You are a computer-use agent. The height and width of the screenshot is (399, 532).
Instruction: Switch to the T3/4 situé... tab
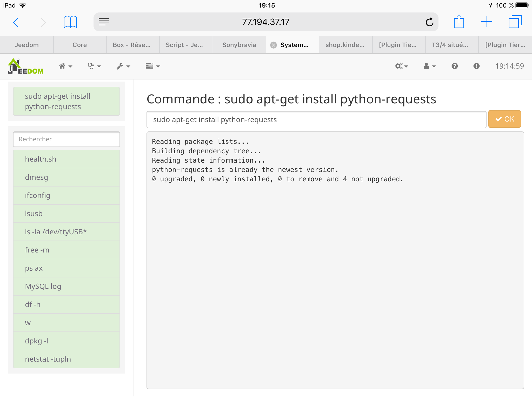click(452, 45)
